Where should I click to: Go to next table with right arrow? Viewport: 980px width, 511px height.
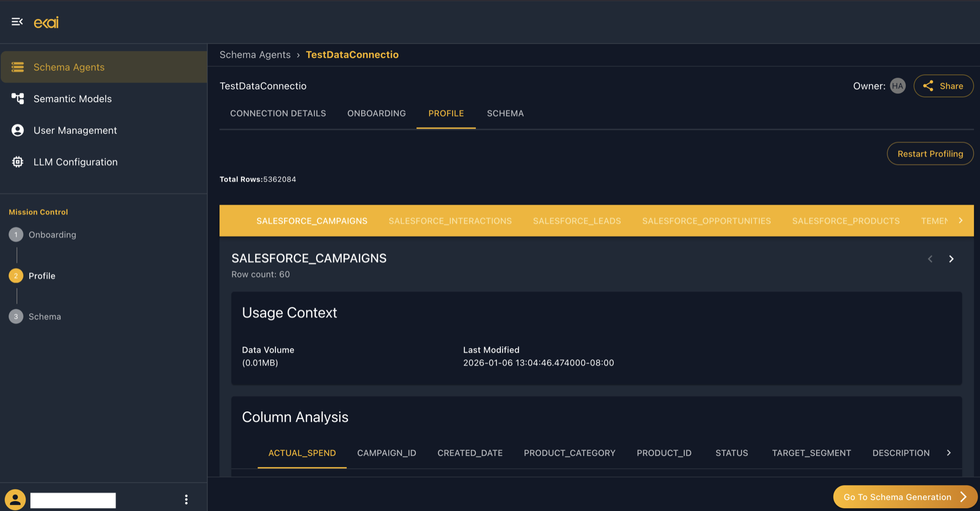coord(951,259)
